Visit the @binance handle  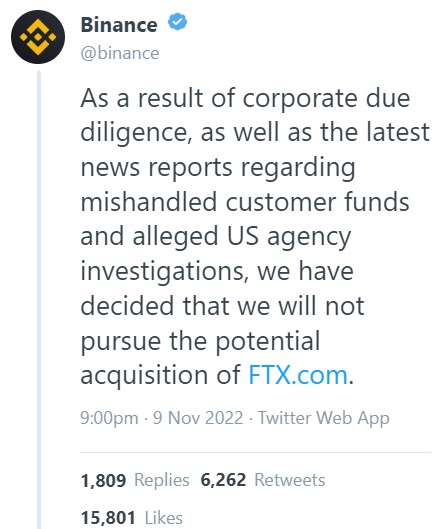click(x=120, y=53)
